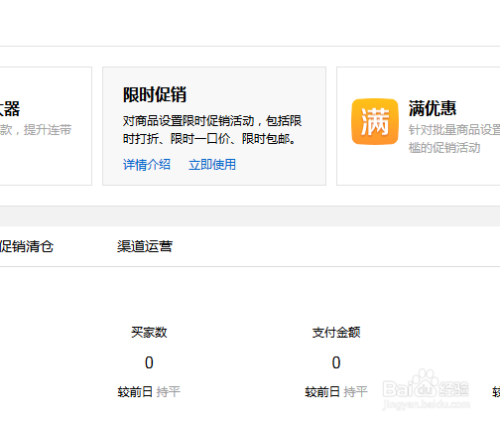Click the 立即使用 link
This screenshot has width=500, height=423.
pyautogui.click(x=212, y=165)
